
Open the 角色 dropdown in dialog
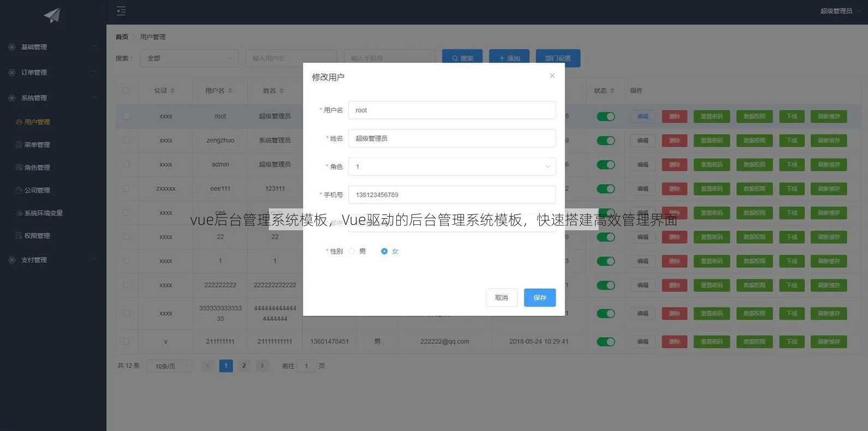click(x=452, y=166)
